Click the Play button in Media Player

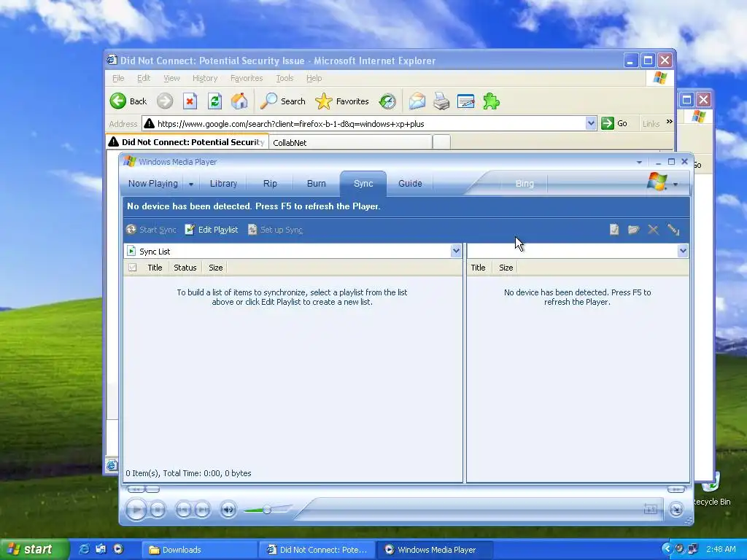pos(136,510)
